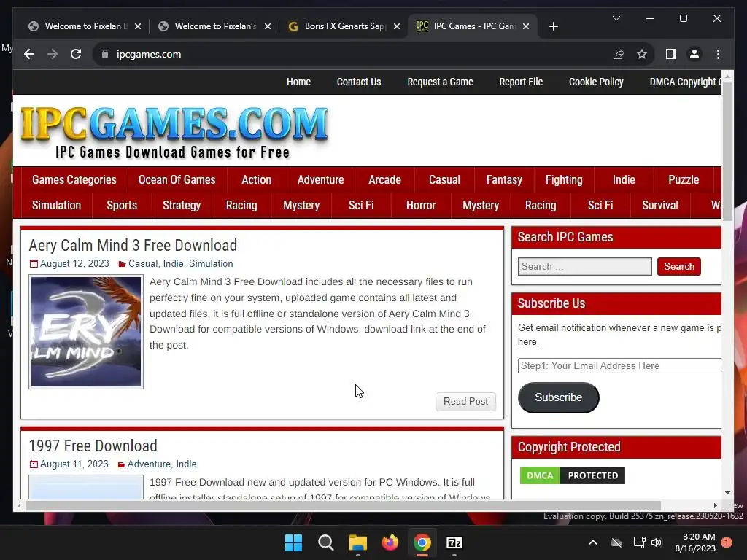Image resolution: width=747 pixels, height=560 pixels.
Task: Select the Sports category
Action: 122,205
